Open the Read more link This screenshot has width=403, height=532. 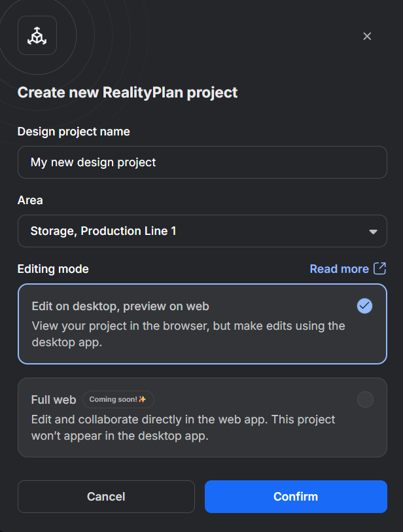(339, 269)
